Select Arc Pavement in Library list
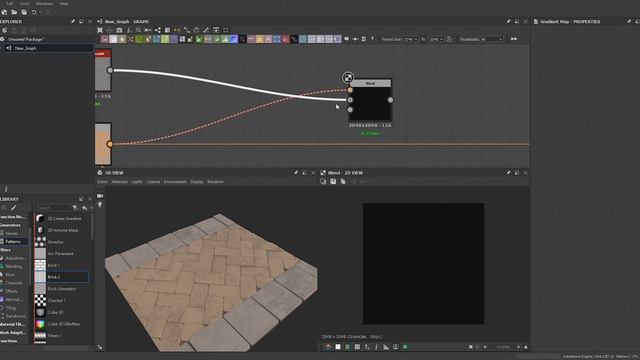This screenshot has height=360, width=640. 61,253
